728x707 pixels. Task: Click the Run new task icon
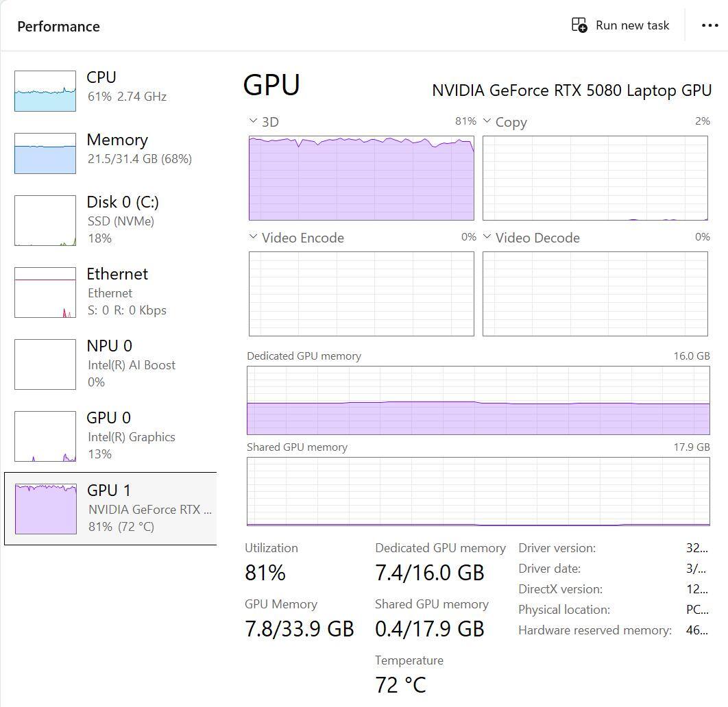pos(579,25)
